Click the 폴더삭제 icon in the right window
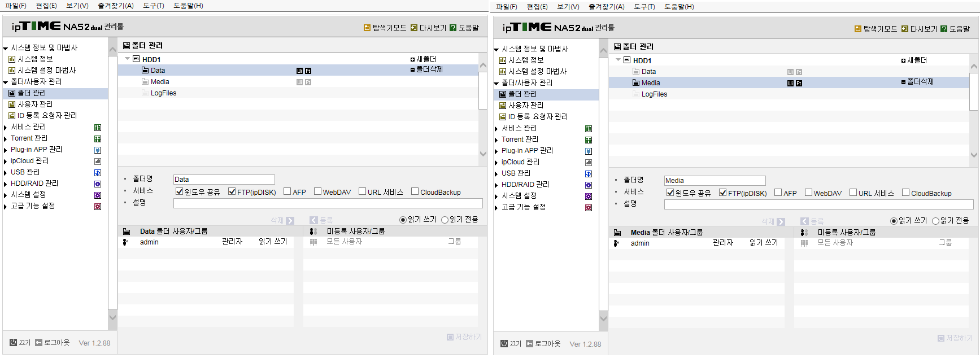The width and height of the screenshot is (980, 358). 904,82
